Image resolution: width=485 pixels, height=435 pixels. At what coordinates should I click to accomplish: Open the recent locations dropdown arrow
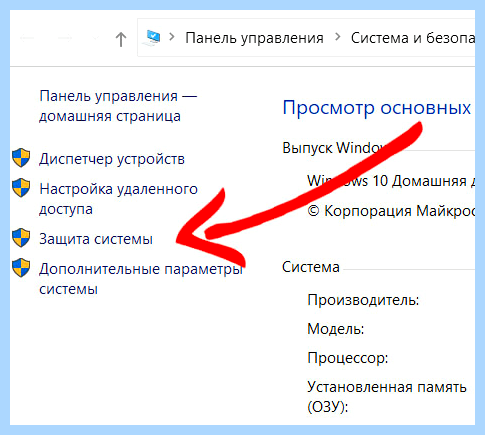click(96, 38)
